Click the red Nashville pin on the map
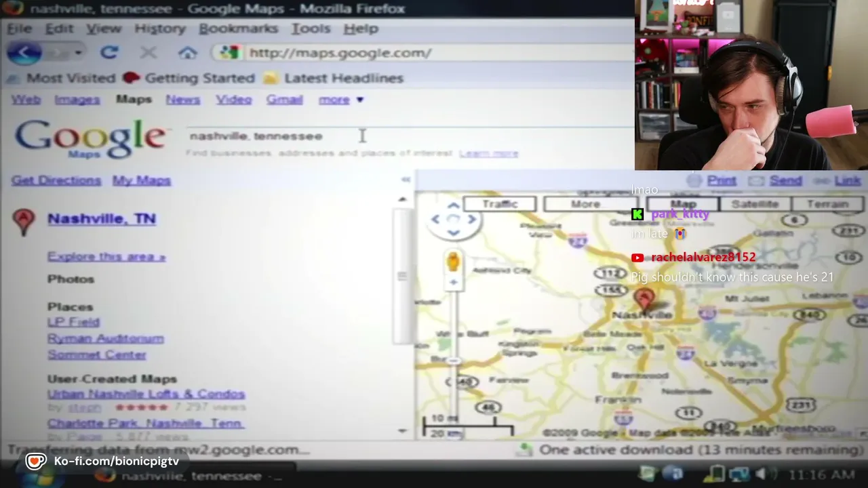The image size is (868, 488). [644, 300]
